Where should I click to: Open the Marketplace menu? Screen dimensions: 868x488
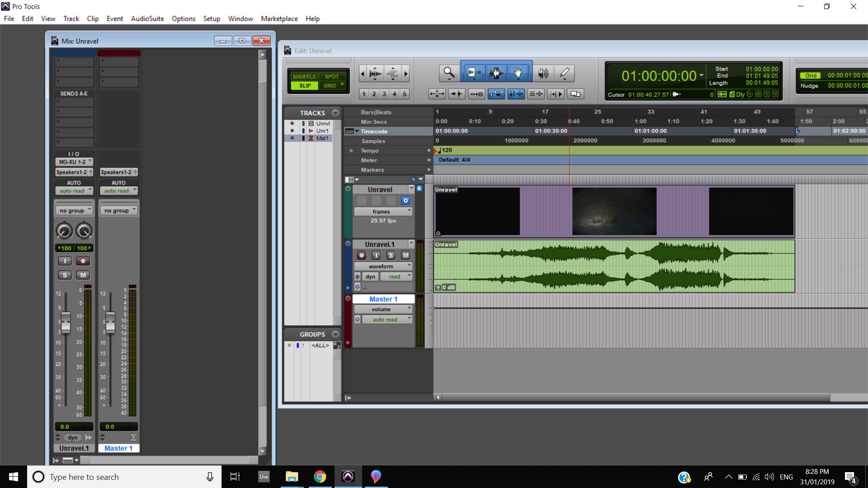coord(279,19)
